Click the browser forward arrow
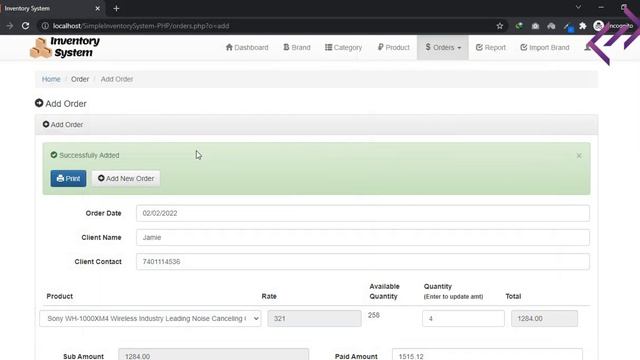Image resolution: width=640 pixels, height=360 pixels. point(9,26)
